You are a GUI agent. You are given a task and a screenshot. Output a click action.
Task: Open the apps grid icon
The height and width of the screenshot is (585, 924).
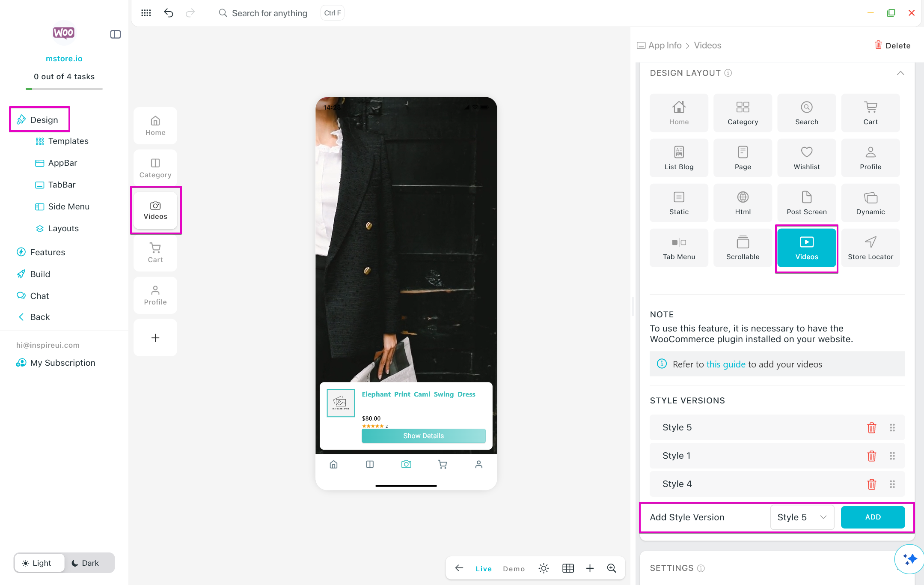pyautogui.click(x=146, y=13)
